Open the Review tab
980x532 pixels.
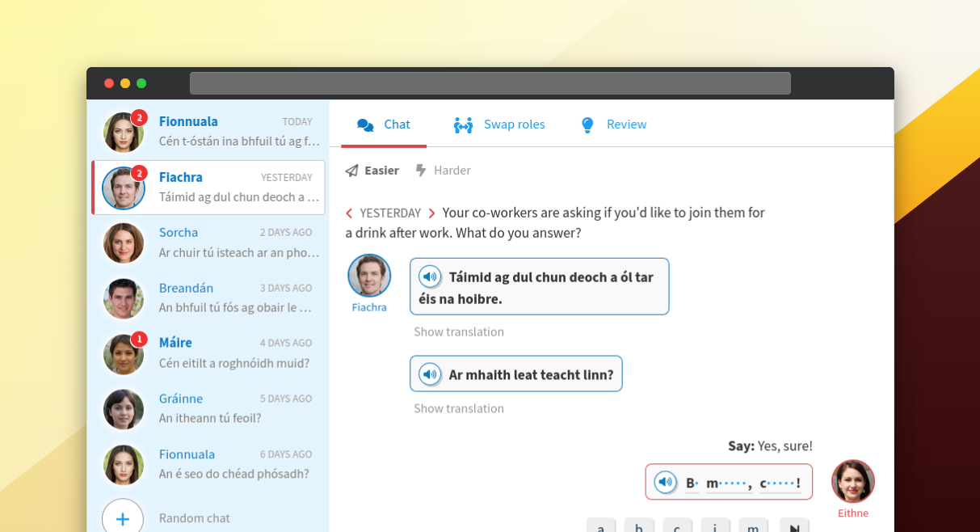tap(626, 124)
